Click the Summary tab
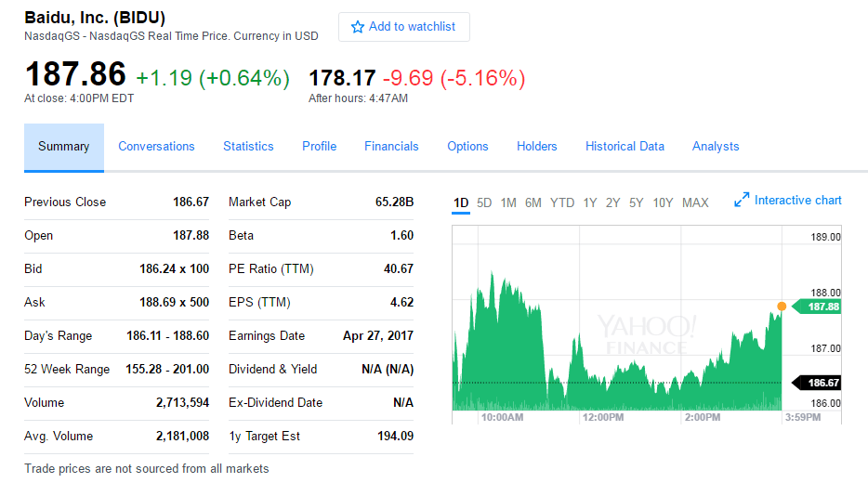 tap(64, 146)
